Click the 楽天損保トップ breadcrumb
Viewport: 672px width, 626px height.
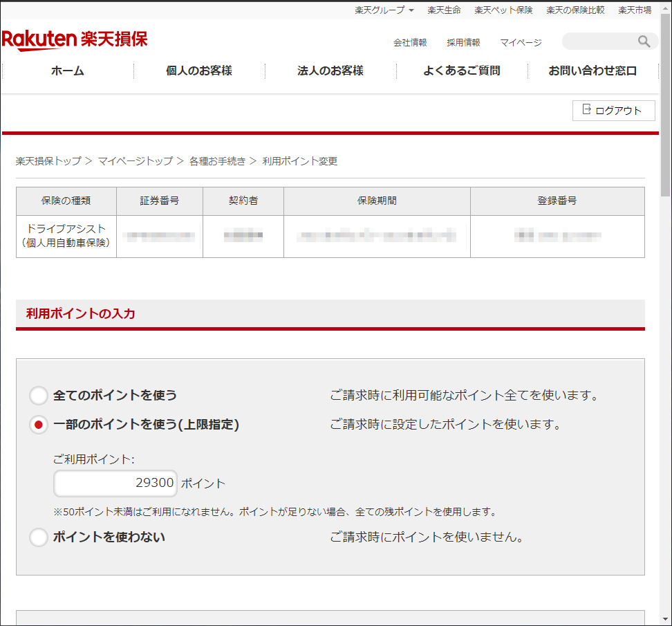click(x=48, y=161)
